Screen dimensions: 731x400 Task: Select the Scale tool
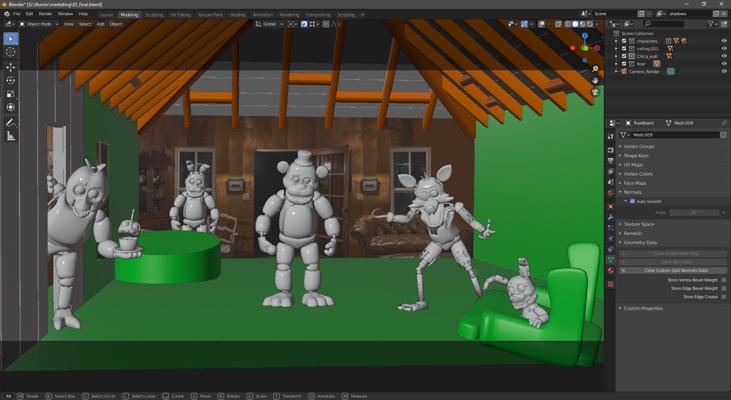(x=10, y=94)
